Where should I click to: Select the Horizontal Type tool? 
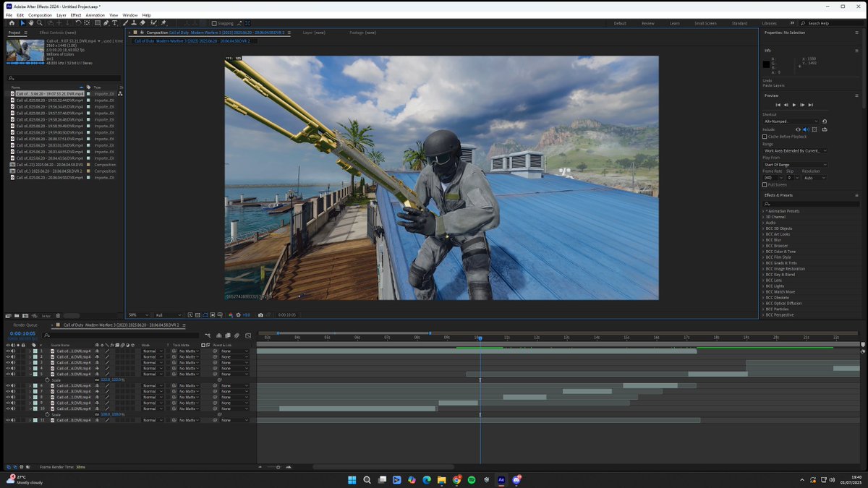(114, 22)
